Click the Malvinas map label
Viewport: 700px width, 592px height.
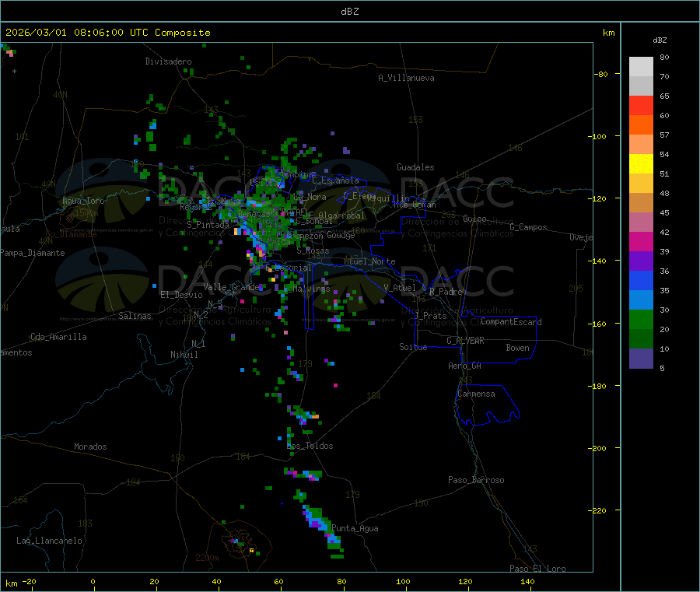[312, 289]
